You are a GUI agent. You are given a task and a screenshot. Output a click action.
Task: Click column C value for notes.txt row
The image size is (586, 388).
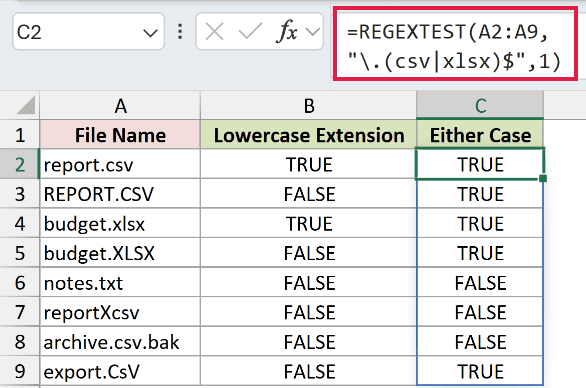click(x=480, y=282)
